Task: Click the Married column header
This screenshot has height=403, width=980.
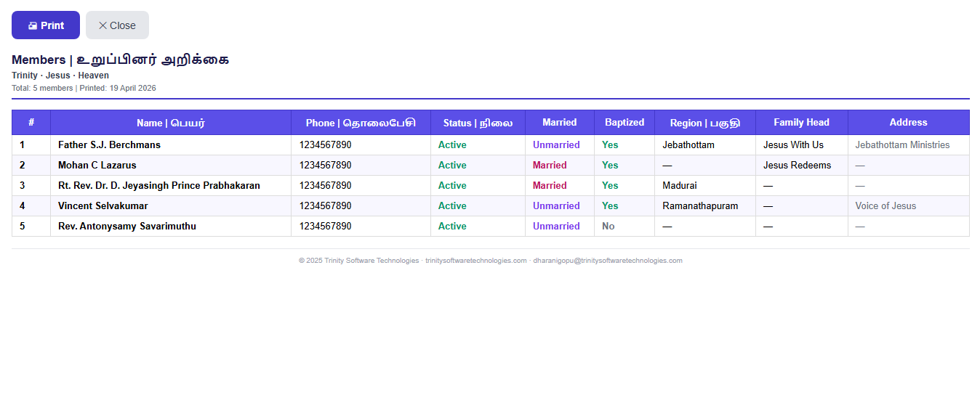Action: [560, 123]
